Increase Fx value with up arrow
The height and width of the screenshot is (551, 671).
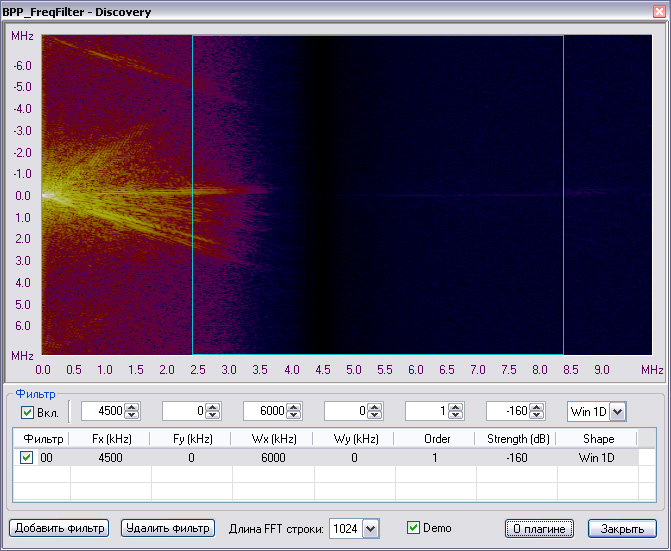click(x=132, y=407)
